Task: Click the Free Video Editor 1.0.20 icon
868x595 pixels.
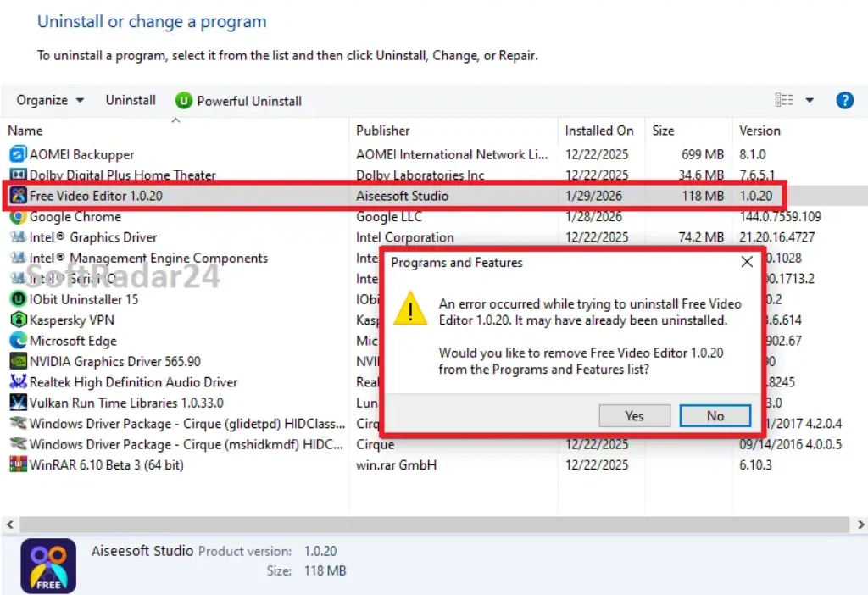Action: 19,196
